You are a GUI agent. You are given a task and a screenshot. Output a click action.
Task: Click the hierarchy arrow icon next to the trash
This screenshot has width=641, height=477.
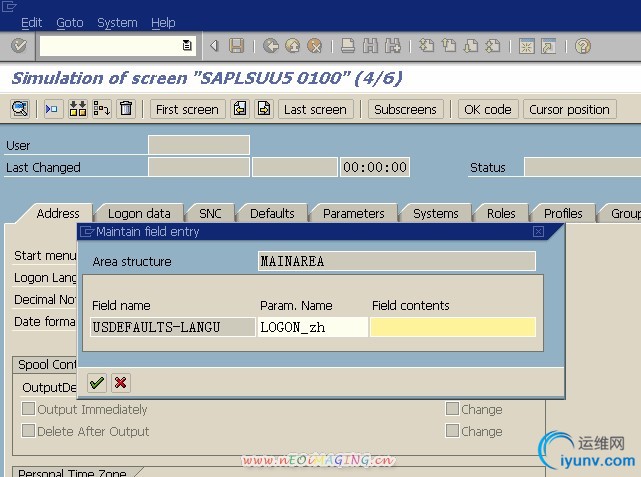[x=101, y=109]
